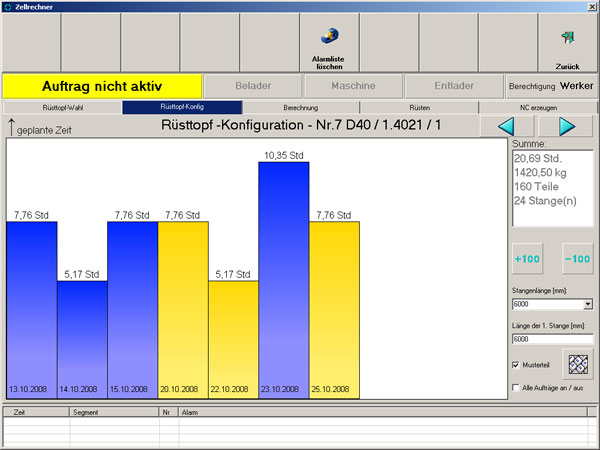Click the Maschine button
The height and width of the screenshot is (450, 600).
(x=353, y=86)
